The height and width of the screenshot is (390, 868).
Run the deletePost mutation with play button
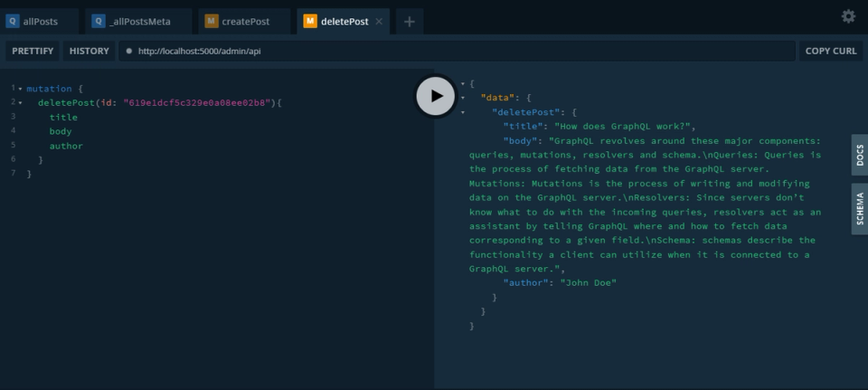(x=435, y=96)
